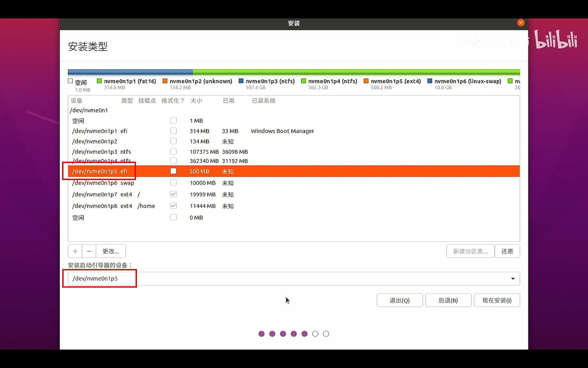Open the 更改... change partition dialog

tap(111, 251)
